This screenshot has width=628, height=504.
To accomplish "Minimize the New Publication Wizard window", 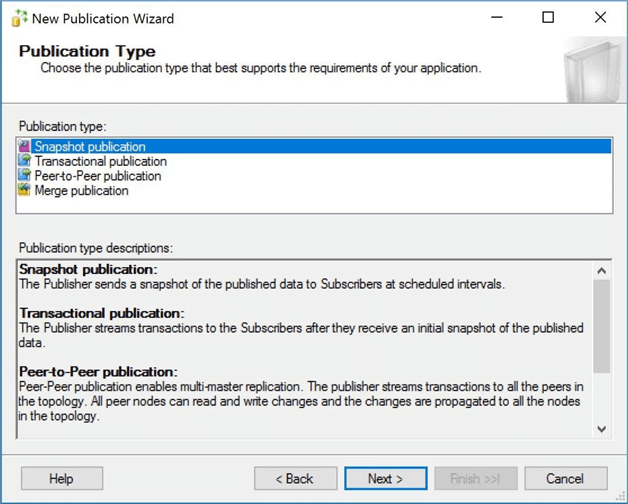I will click(x=496, y=18).
